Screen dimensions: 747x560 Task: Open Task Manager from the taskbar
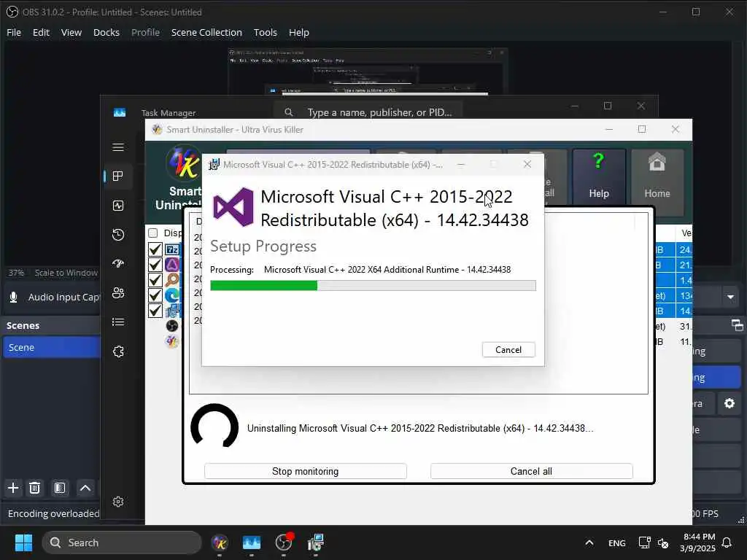252,542
